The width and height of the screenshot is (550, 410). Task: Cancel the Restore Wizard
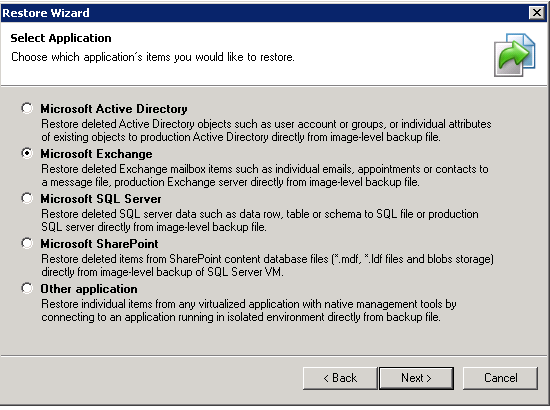(x=500, y=378)
